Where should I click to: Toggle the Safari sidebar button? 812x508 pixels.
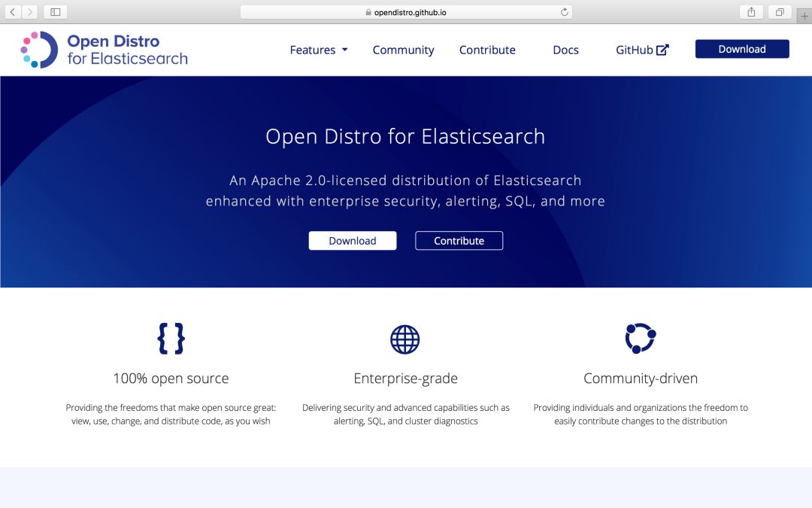pos(56,12)
